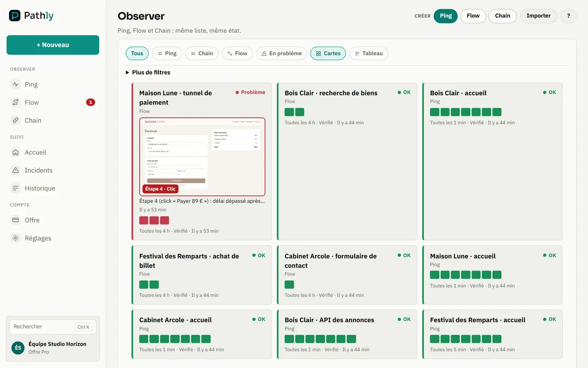
Task: Open Cabinet Arcole formulaire de contact card
Action: click(347, 275)
